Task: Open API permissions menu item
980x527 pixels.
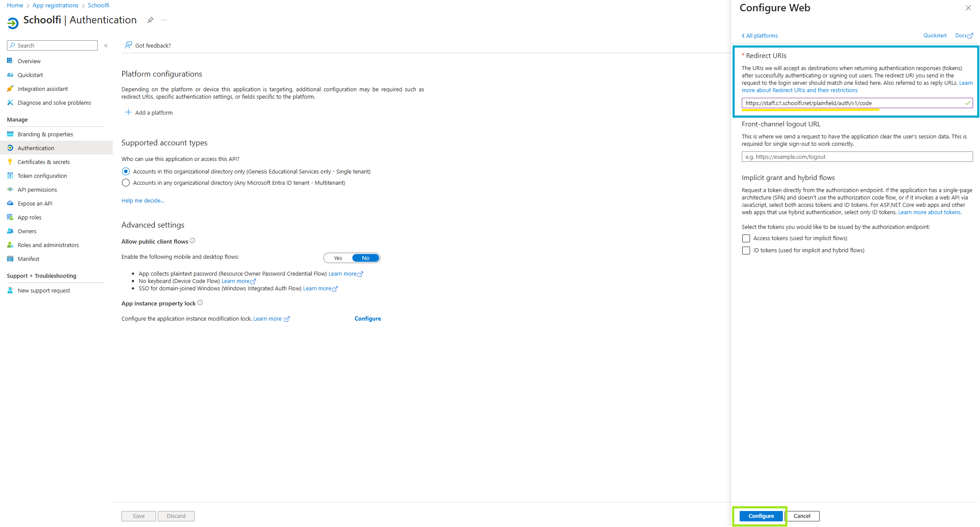Action: [x=37, y=190]
